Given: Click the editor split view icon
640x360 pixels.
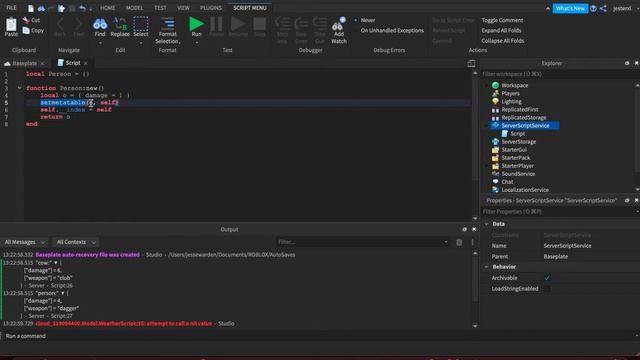Looking at the screenshot, I should coord(471,63).
